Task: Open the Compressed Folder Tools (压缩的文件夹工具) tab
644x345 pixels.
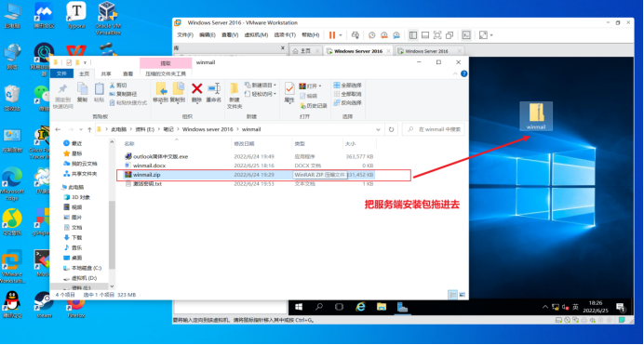Action: 166,73
